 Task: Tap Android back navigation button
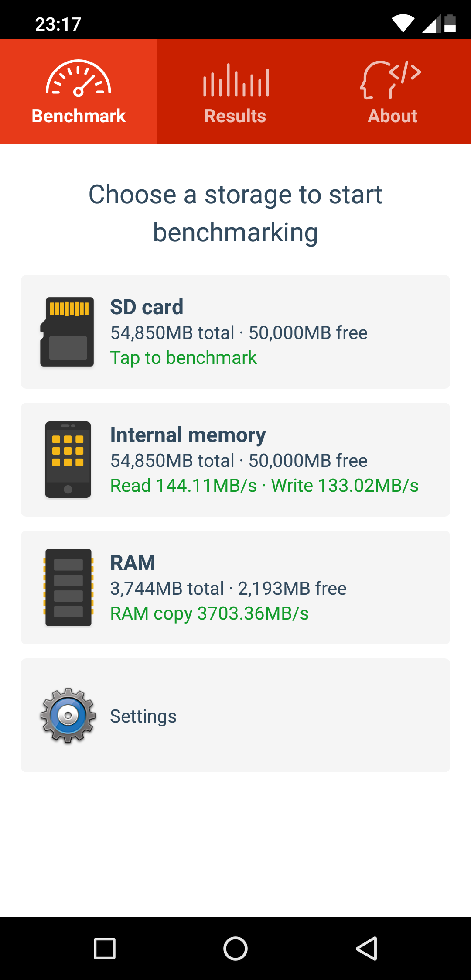click(366, 949)
